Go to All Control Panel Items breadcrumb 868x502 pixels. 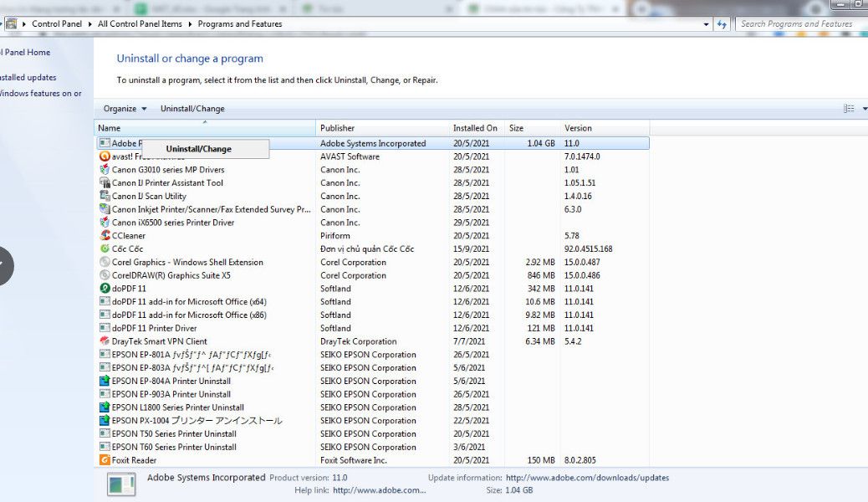tap(140, 23)
